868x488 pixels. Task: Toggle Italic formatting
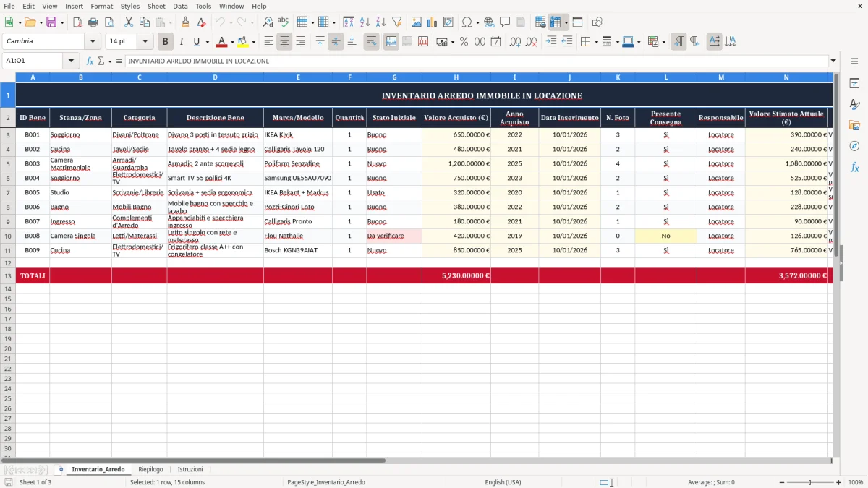[x=181, y=41]
